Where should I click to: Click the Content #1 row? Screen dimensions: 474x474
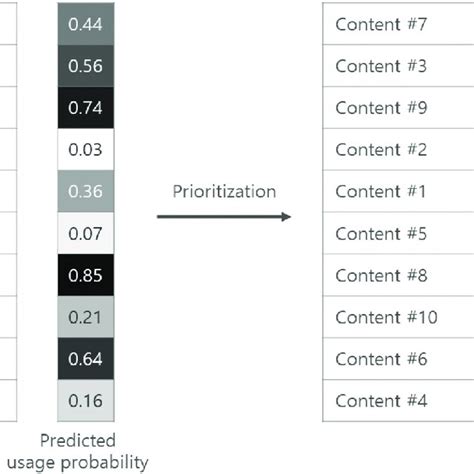coord(398,191)
